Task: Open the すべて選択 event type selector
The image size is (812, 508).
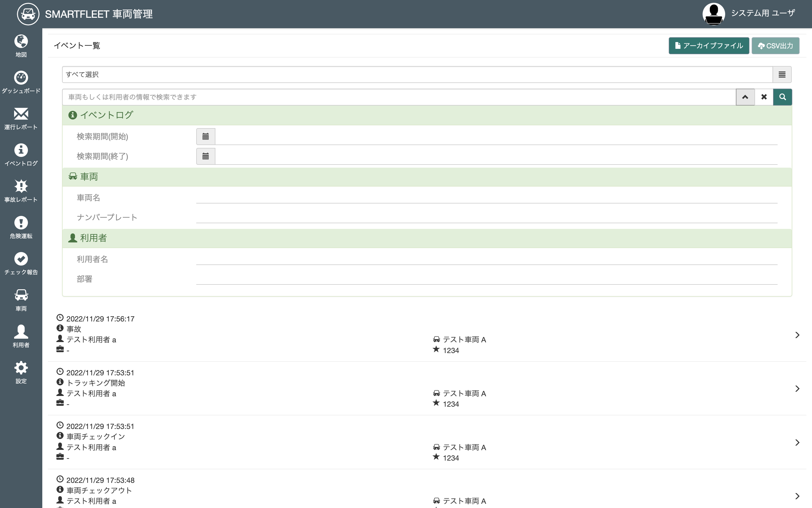Action: coord(417,75)
